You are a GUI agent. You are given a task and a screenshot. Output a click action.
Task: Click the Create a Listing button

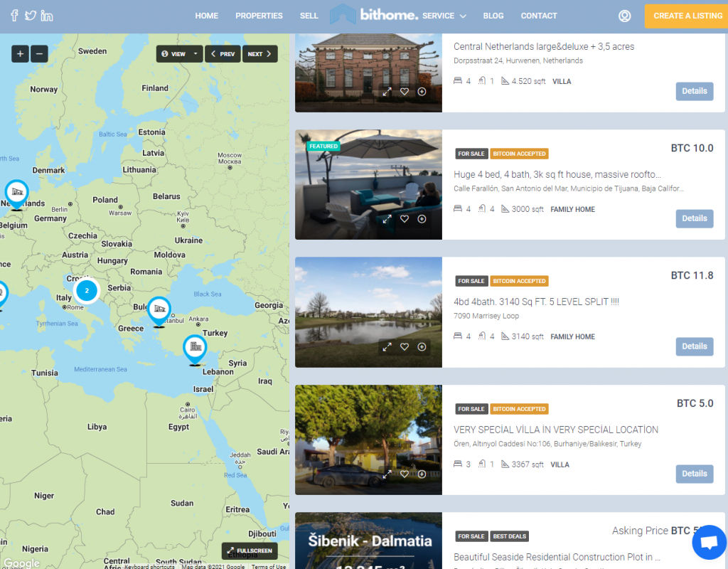687,16
